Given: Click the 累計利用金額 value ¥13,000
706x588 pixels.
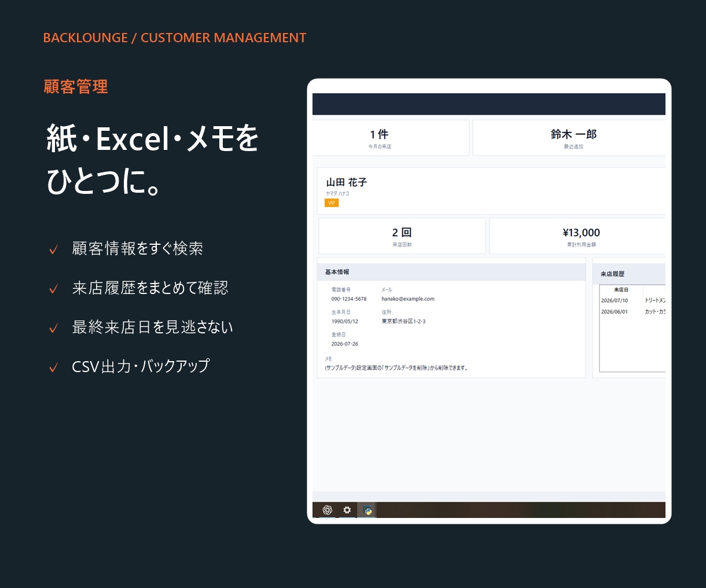Looking at the screenshot, I should 582,233.
